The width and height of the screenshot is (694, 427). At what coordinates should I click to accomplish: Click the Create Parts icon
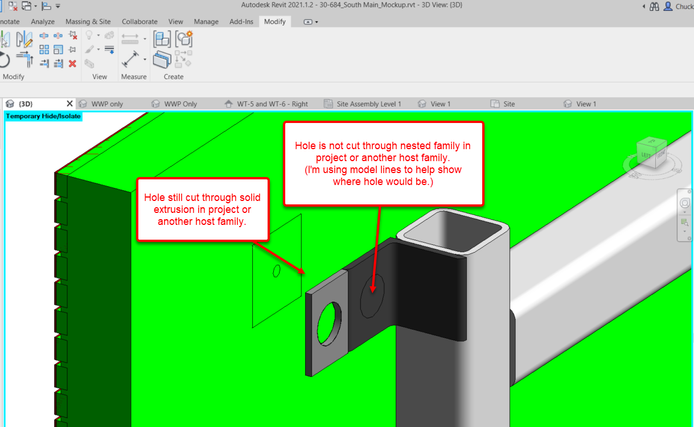(162, 60)
